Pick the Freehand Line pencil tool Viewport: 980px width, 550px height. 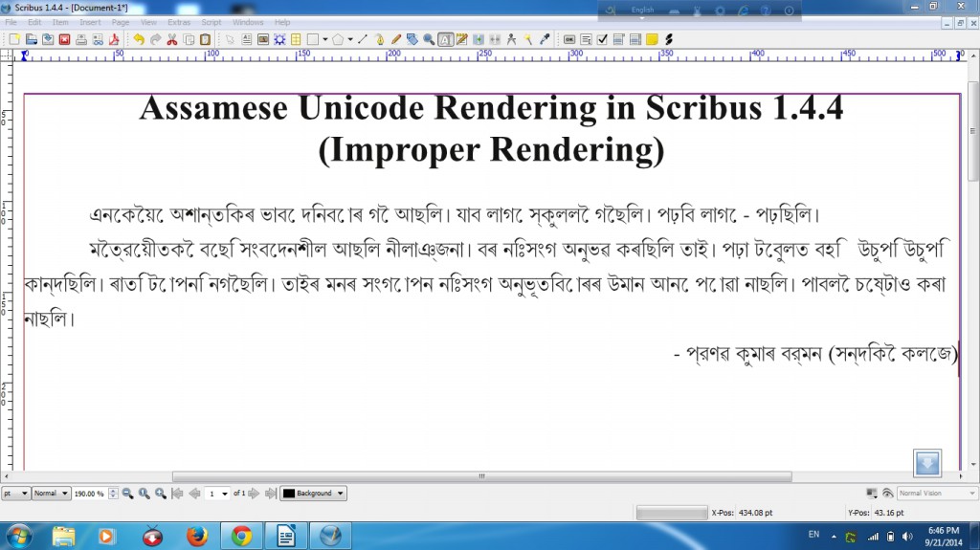click(x=396, y=39)
